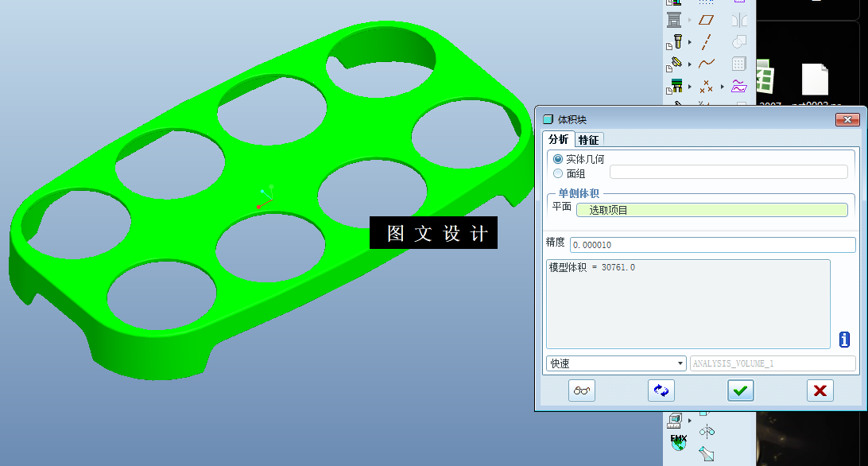
Task: Select the 实体几何 radio button
Action: (x=557, y=158)
